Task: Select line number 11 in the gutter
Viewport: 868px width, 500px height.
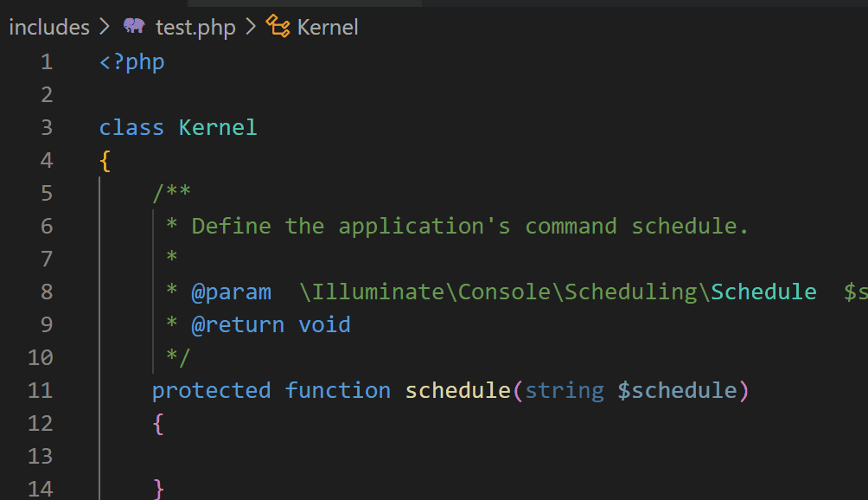Action: point(40,390)
